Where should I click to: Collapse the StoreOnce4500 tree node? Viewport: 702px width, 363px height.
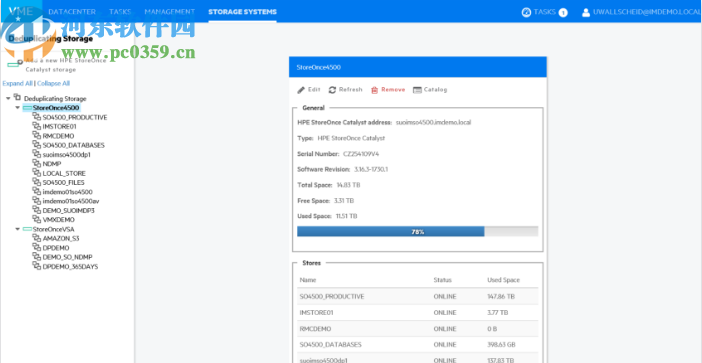coord(17,108)
